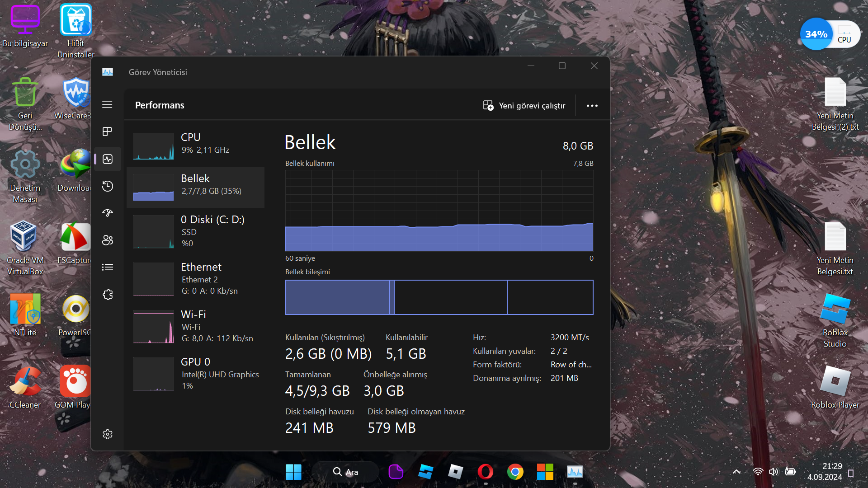Select the Ethernet performance entry
Image resolution: width=868 pixels, height=488 pixels.
(196, 279)
